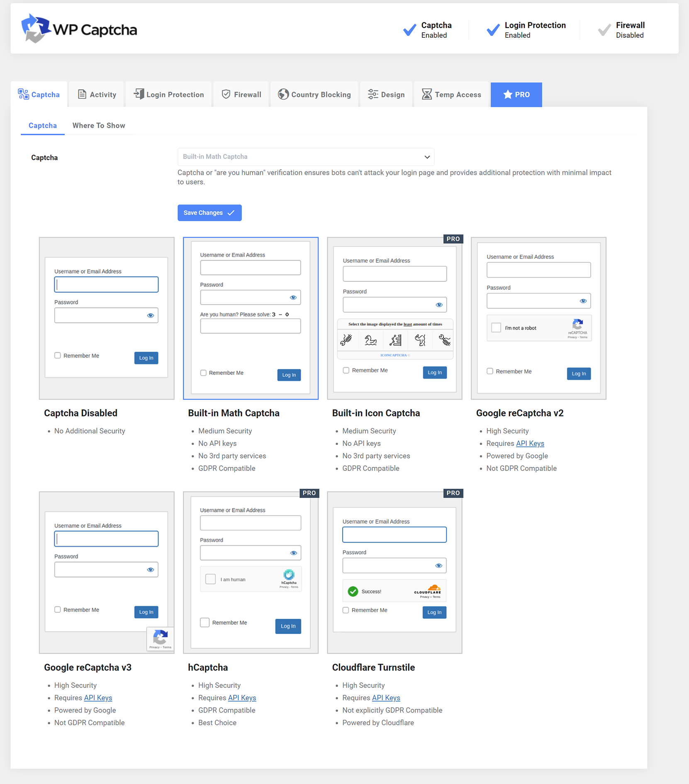Select the Captcha sub-tab
This screenshot has width=689, height=784.
[x=43, y=125]
